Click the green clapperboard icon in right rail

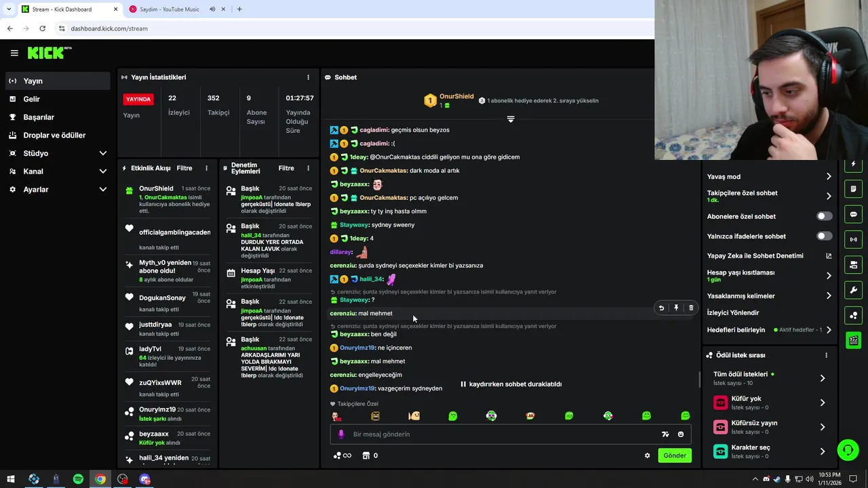pos(854,340)
